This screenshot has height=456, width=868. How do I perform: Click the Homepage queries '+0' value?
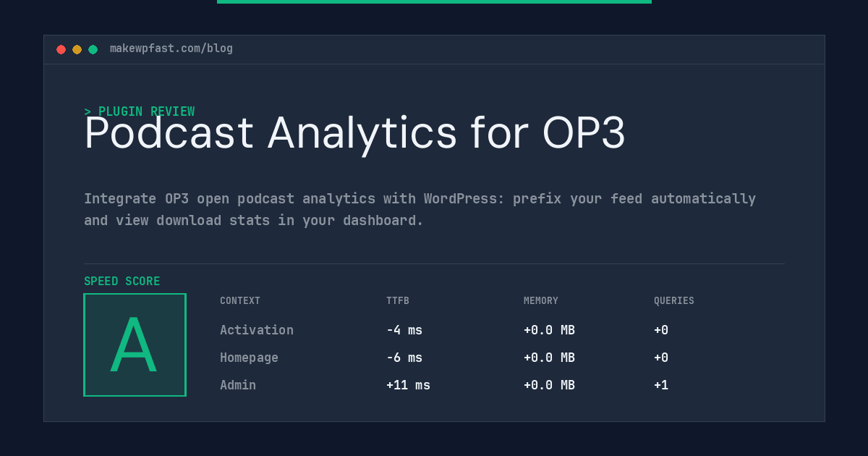(x=661, y=358)
